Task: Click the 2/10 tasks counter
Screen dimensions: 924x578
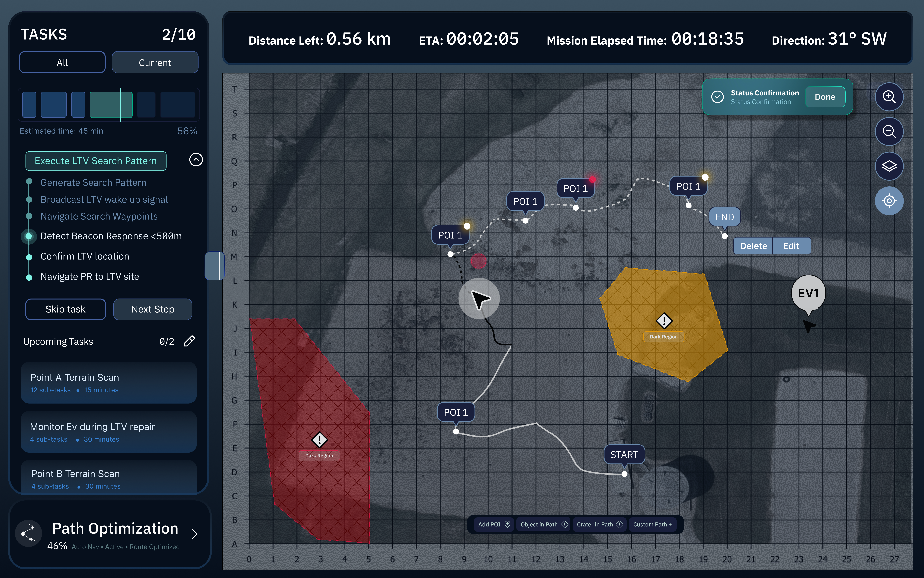Action: pos(179,35)
